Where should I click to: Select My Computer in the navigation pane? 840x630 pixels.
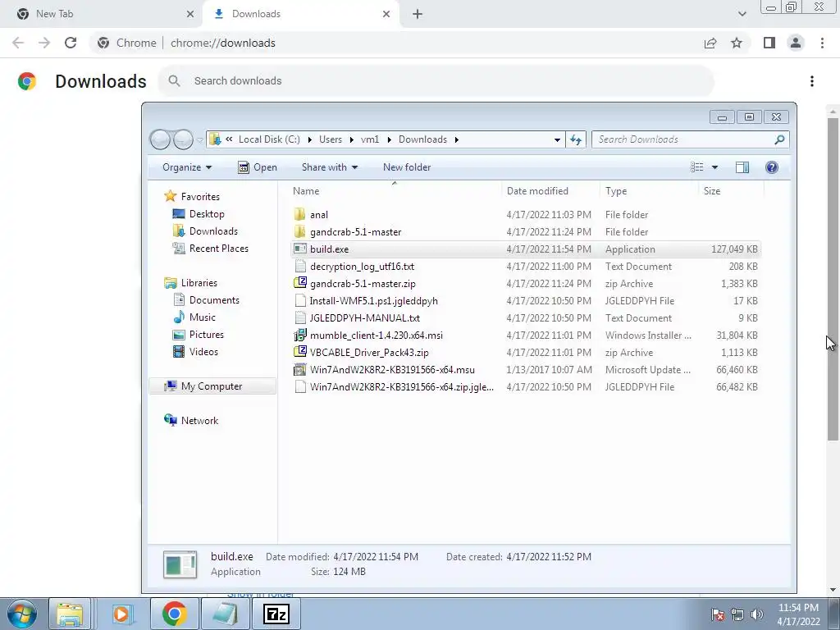click(x=212, y=386)
